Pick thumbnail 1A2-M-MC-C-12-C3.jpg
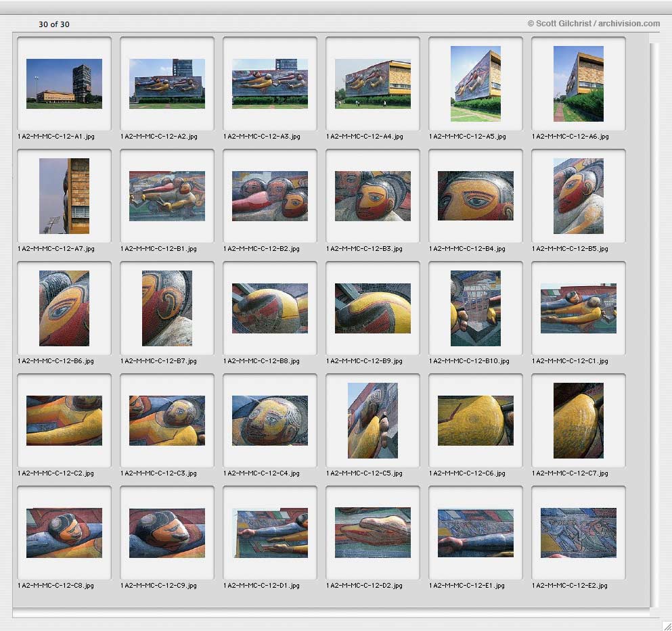Image resolution: width=672 pixels, height=631 pixels. 167,420
